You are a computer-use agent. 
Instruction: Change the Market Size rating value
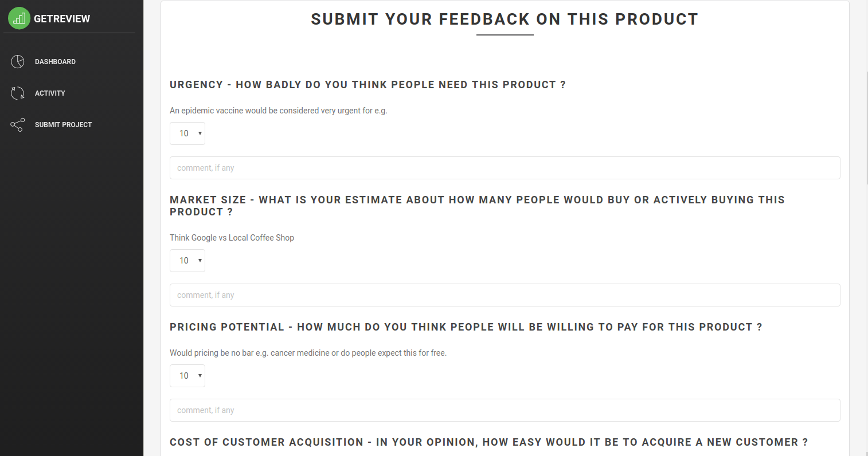pyautogui.click(x=187, y=260)
